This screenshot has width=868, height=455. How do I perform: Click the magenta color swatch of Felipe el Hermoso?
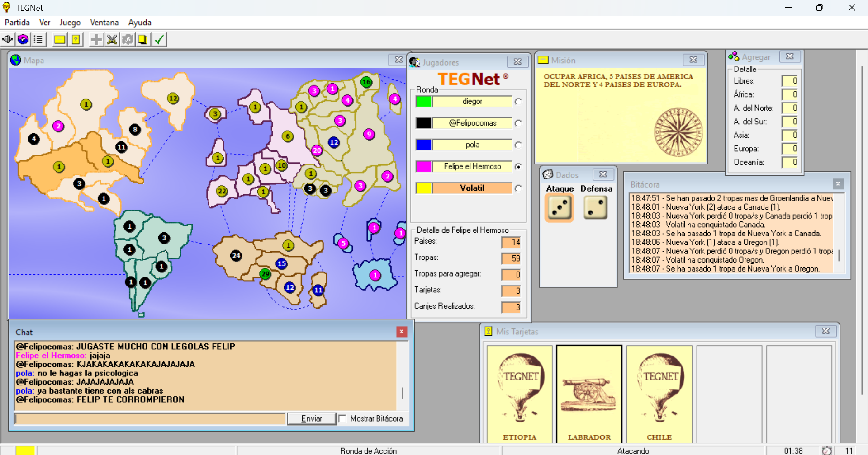[x=423, y=167]
